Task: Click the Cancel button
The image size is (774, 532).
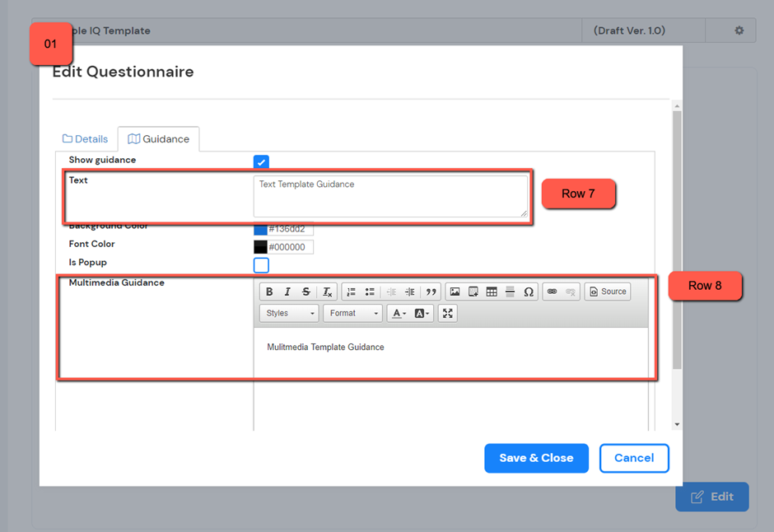Action: coord(634,458)
